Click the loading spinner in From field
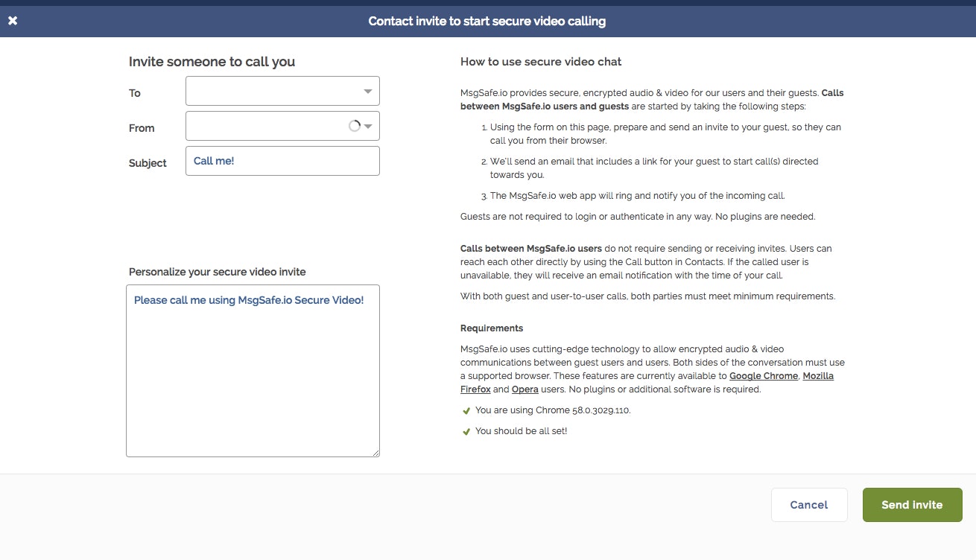 click(355, 126)
